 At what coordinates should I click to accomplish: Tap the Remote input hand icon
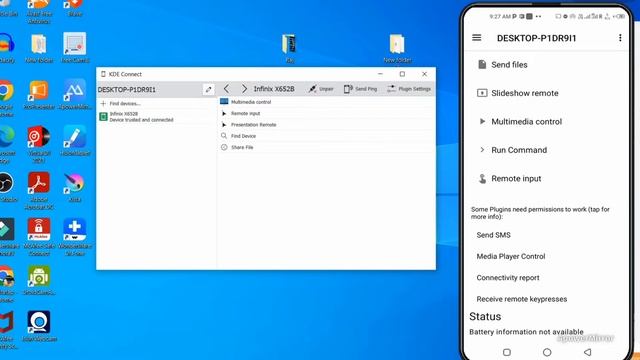[482, 179]
